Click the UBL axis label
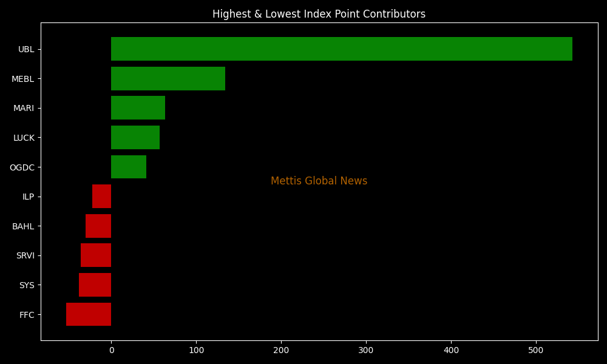The width and height of the screenshot is (607, 364). [26, 50]
